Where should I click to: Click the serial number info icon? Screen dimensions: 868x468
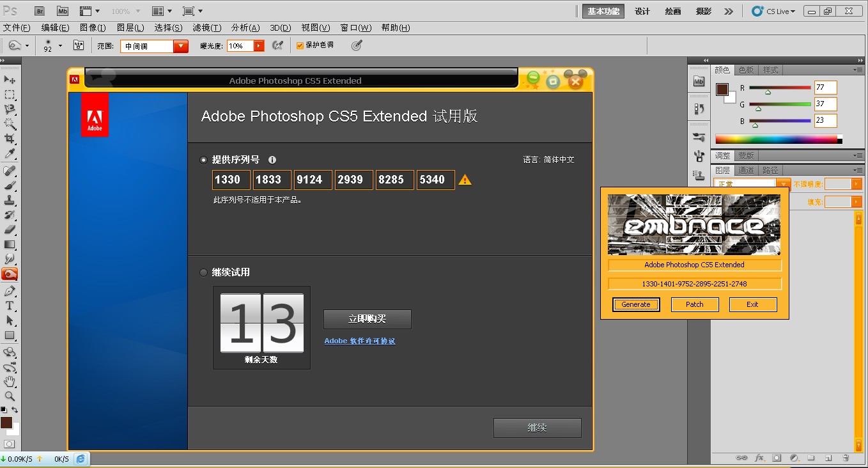click(272, 160)
